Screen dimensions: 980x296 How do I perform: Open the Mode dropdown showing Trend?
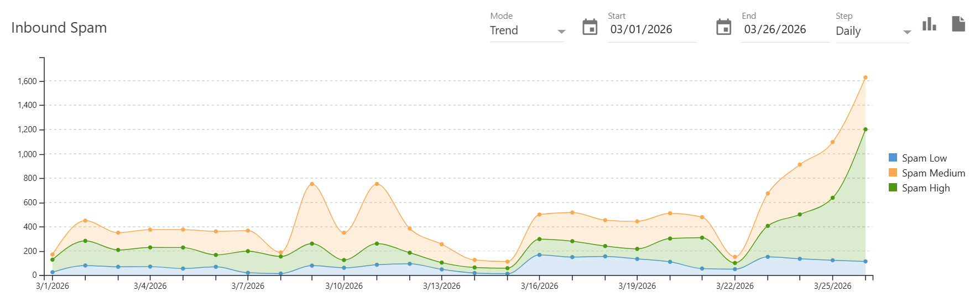coord(527,31)
